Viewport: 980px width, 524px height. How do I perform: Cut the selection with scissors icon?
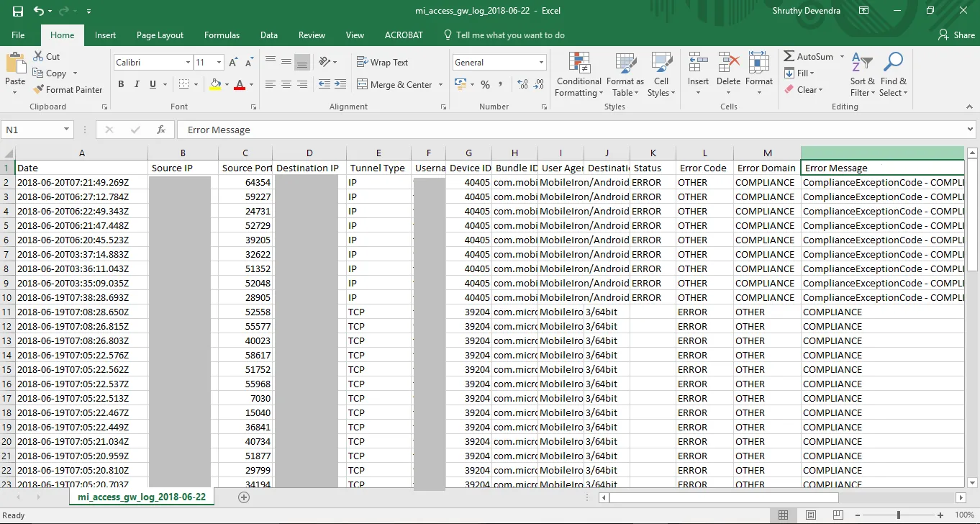coord(38,56)
